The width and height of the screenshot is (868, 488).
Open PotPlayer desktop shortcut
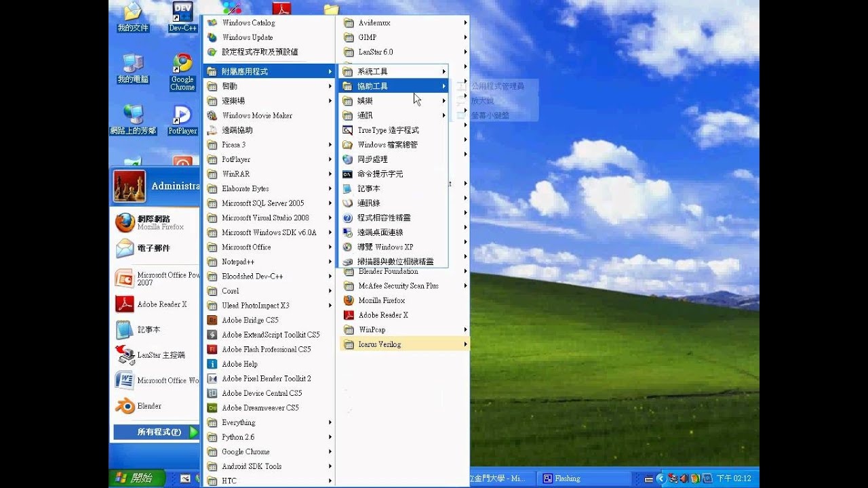(182, 120)
